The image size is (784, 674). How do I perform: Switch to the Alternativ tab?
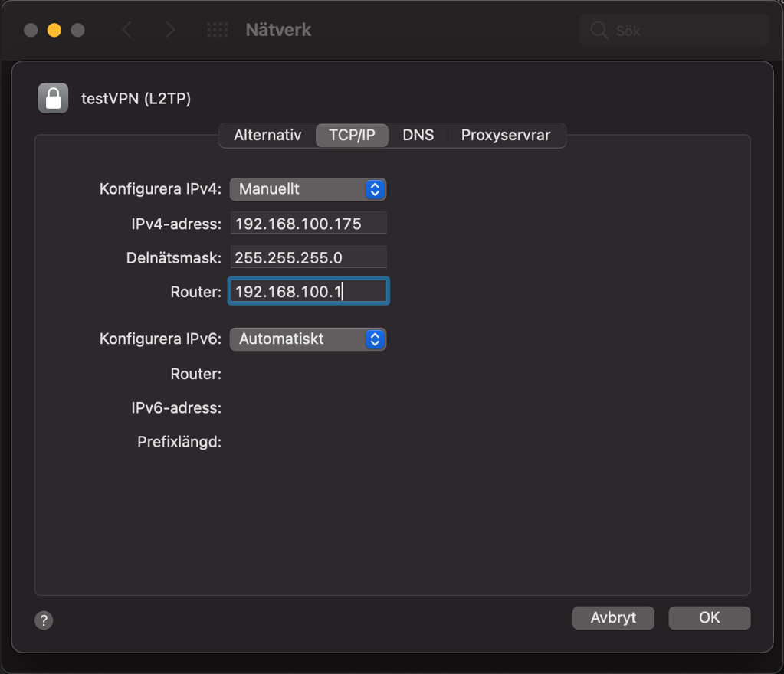tap(267, 135)
